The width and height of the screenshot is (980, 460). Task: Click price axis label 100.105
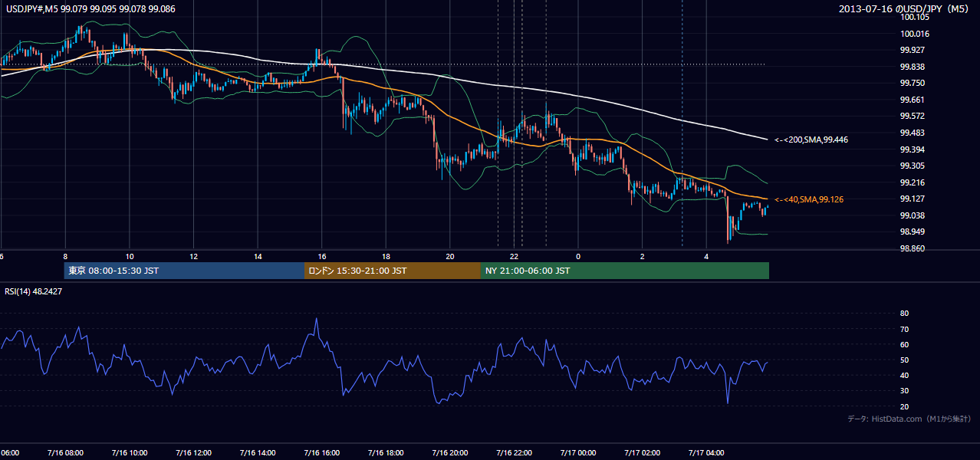(916, 17)
